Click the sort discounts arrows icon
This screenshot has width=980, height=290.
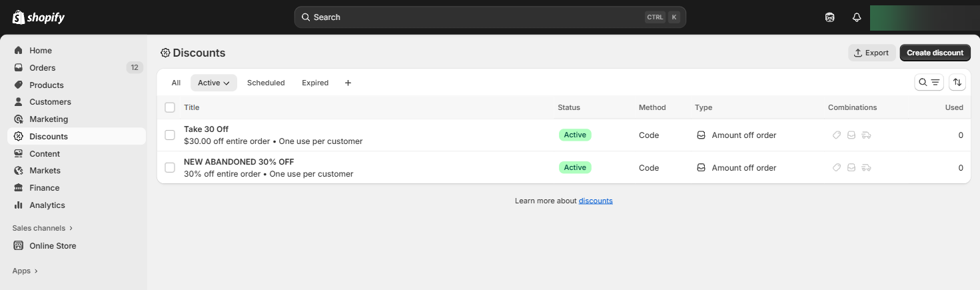click(957, 82)
